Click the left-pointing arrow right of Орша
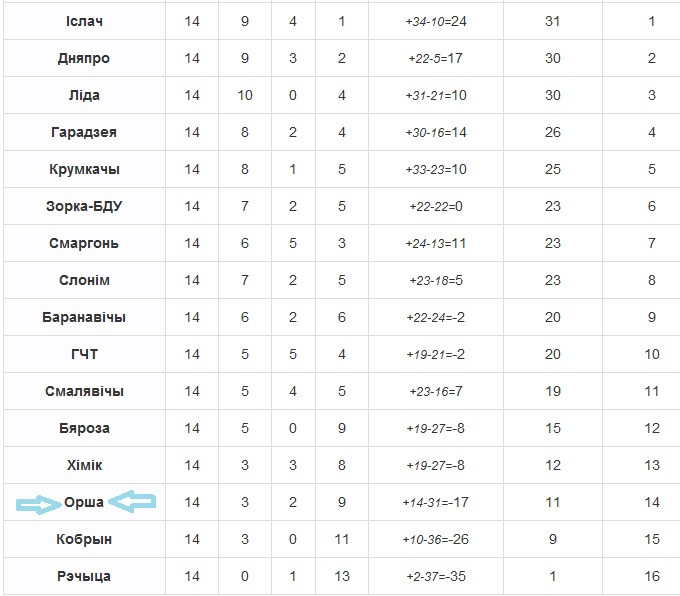 pos(132,500)
